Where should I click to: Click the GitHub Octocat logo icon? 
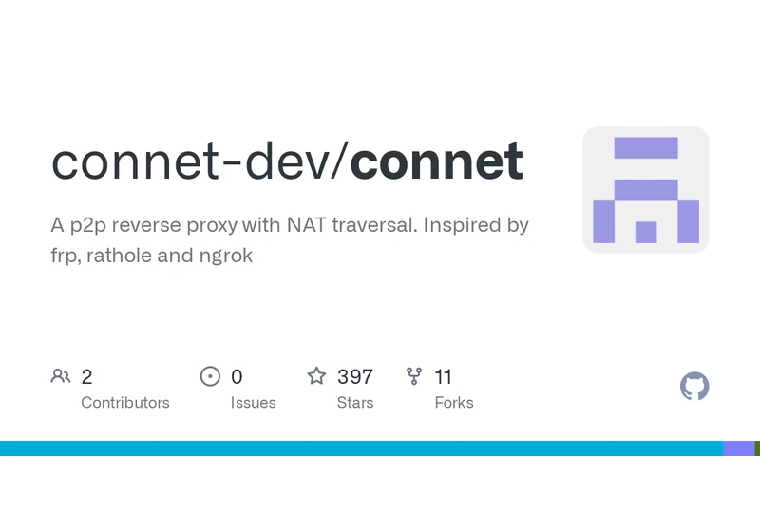pos(694,386)
